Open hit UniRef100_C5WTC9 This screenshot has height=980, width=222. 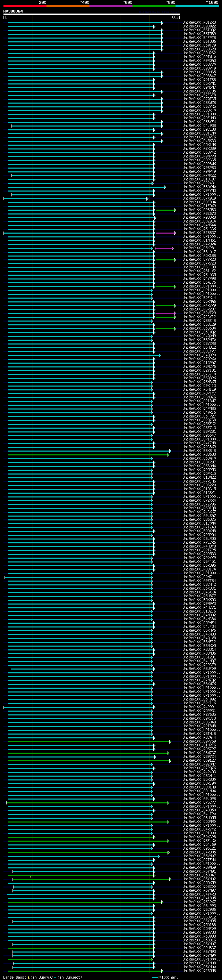coord(199,45)
